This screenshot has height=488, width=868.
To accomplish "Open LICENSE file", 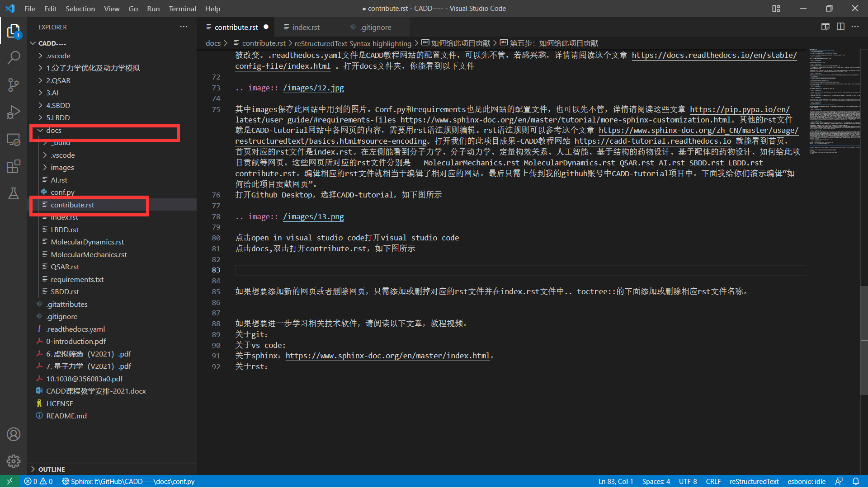I will [59, 404].
